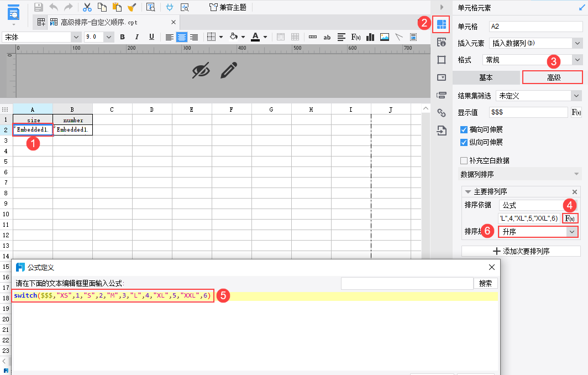
Task: Open the conditional attributes panel icon
Action: click(442, 95)
